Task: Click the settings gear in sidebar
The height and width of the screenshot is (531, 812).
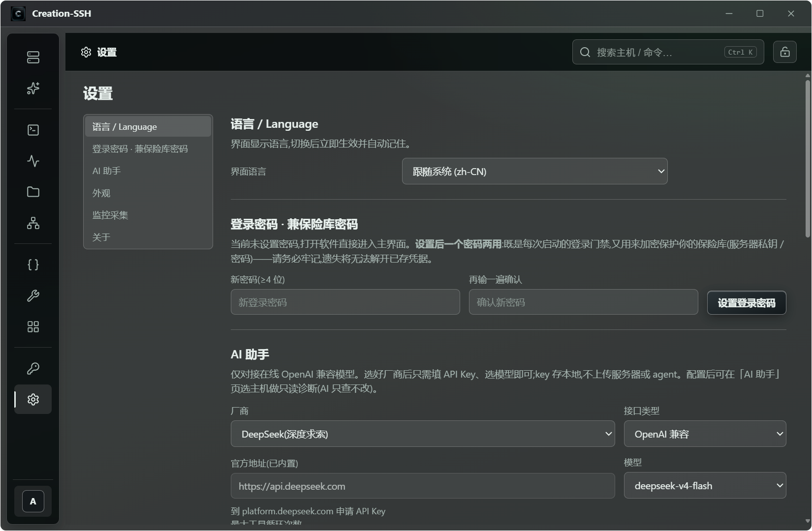Action: click(x=33, y=399)
